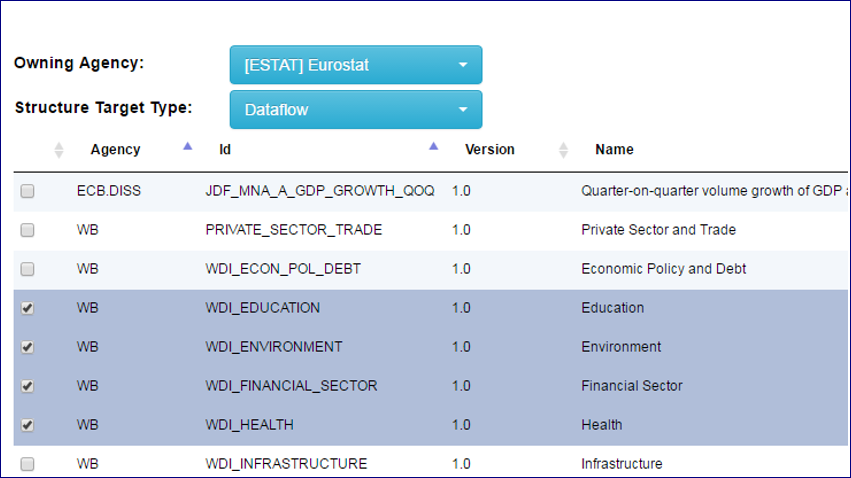Click the Agency column header label

click(115, 150)
